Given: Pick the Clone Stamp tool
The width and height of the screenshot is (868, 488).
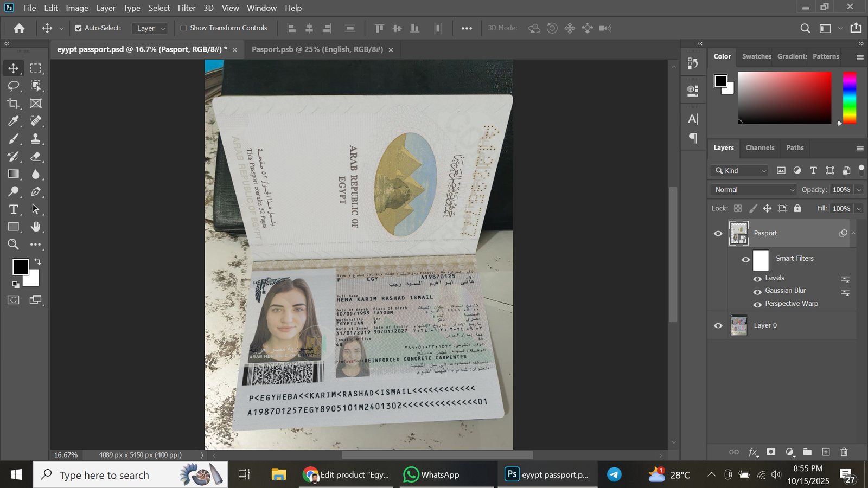Looking at the screenshot, I should click(36, 139).
